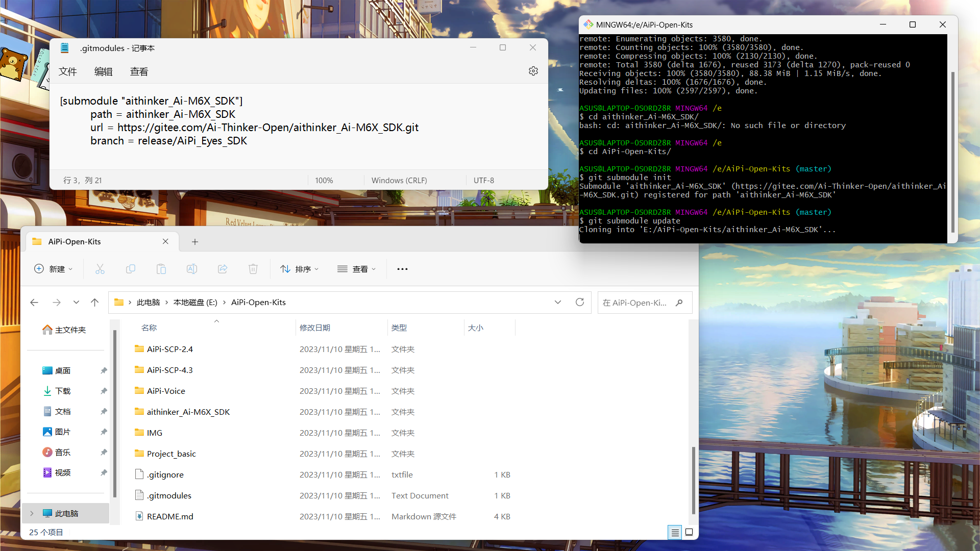Go back in Explorer navigation
980x551 pixels.
(34, 303)
